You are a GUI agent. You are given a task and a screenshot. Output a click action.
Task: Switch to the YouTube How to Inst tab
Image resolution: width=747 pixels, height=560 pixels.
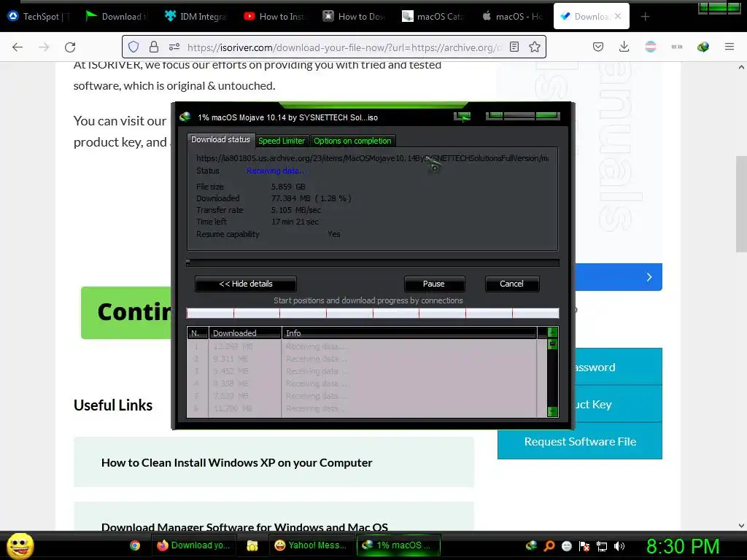274,17
